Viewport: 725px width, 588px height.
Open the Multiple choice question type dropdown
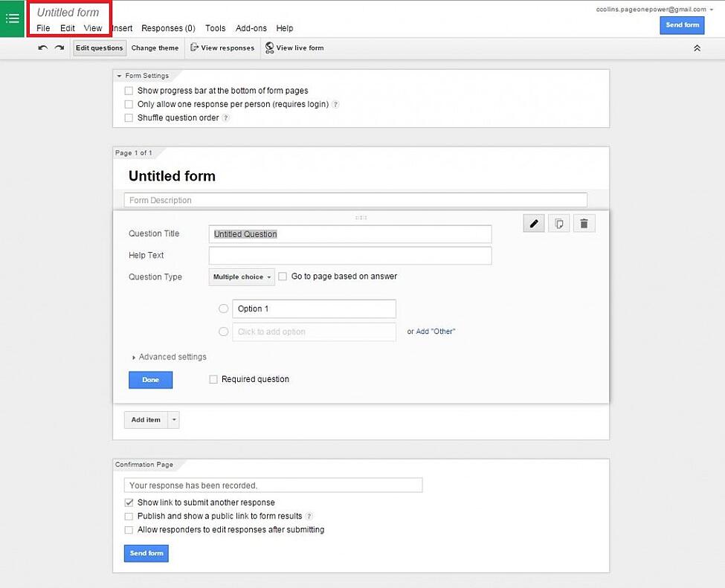(x=241, y=277)
